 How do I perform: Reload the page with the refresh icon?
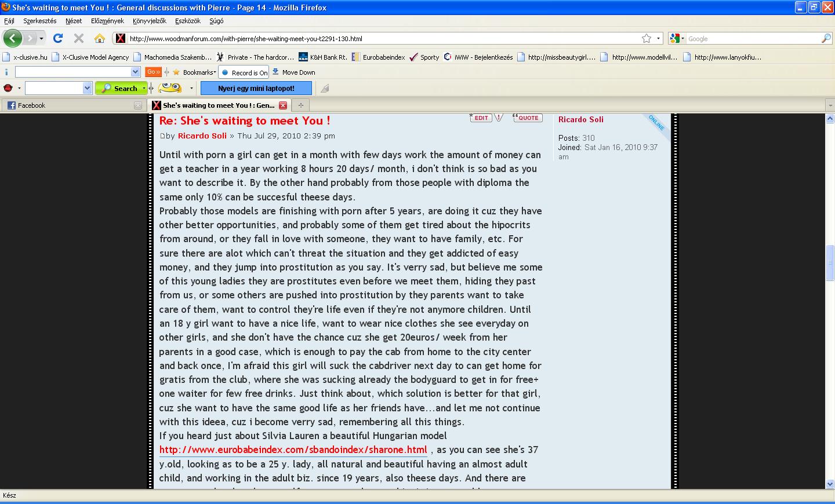57,38
